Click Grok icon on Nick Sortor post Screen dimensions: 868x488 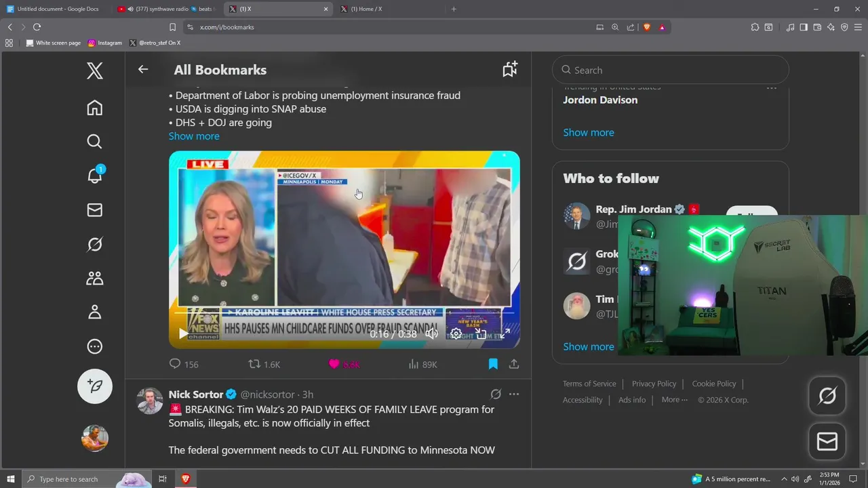tap(496, 394)
